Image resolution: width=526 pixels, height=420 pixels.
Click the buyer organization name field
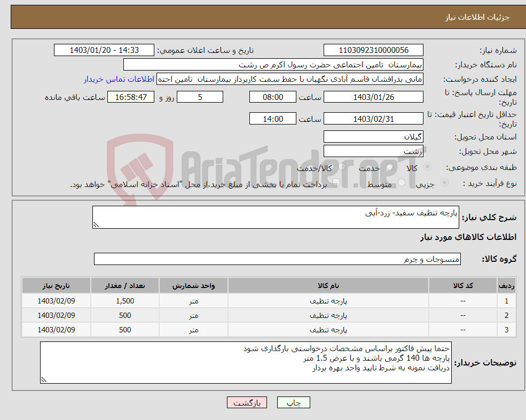(273, 65)
